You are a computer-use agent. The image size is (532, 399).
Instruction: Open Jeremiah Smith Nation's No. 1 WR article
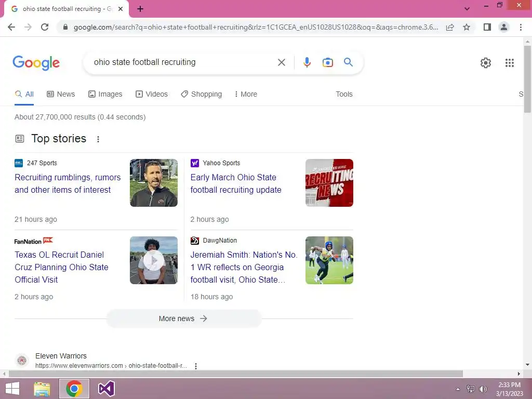pos(244,267)
